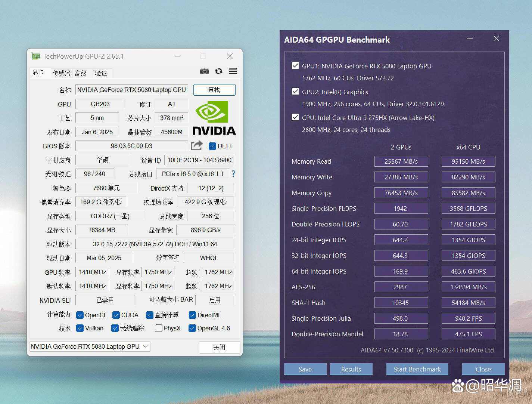The height and width of the screenshot is (404, 532).
Task: Toggle the OpenGL 4.6 checkbox
Action: click(x=192, y=328)
